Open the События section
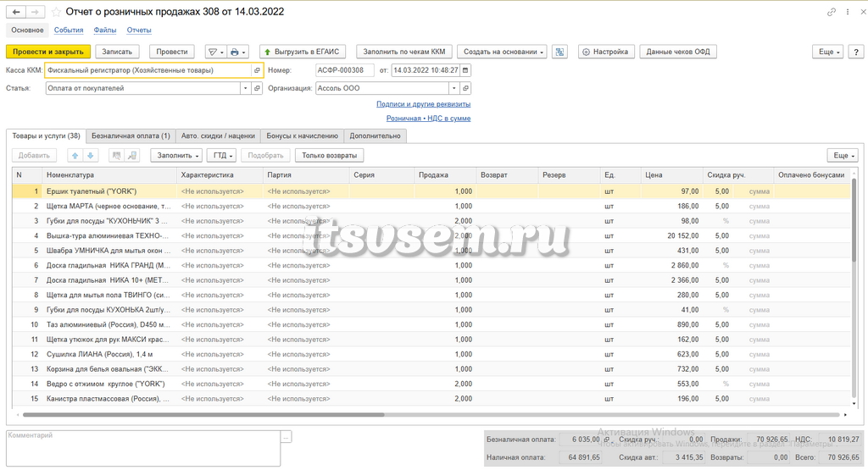The width and height of the screenshot is (868, 470). tap(69, 30)
